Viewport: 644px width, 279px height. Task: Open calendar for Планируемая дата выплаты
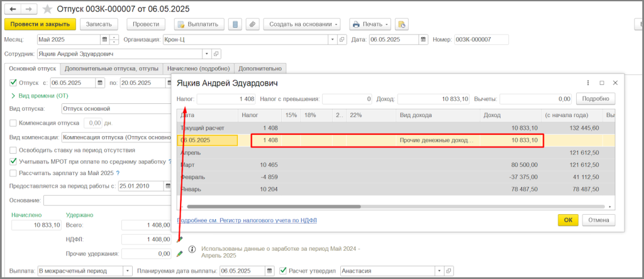tap(269, 271)
